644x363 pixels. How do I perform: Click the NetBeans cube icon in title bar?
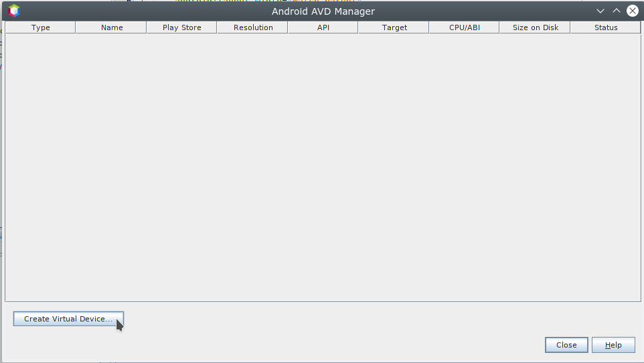[x=14, y=11]
